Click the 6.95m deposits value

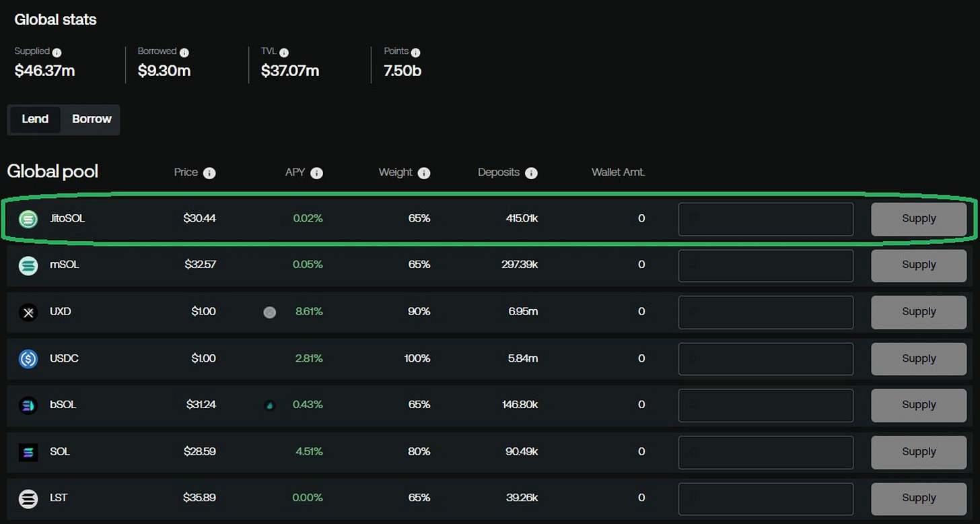[523, 312]
